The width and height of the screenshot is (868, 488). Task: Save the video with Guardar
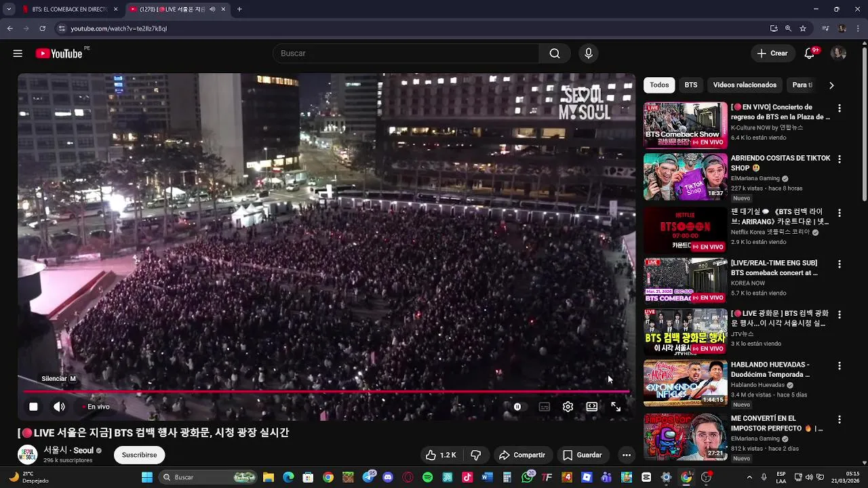pos(583,455)
